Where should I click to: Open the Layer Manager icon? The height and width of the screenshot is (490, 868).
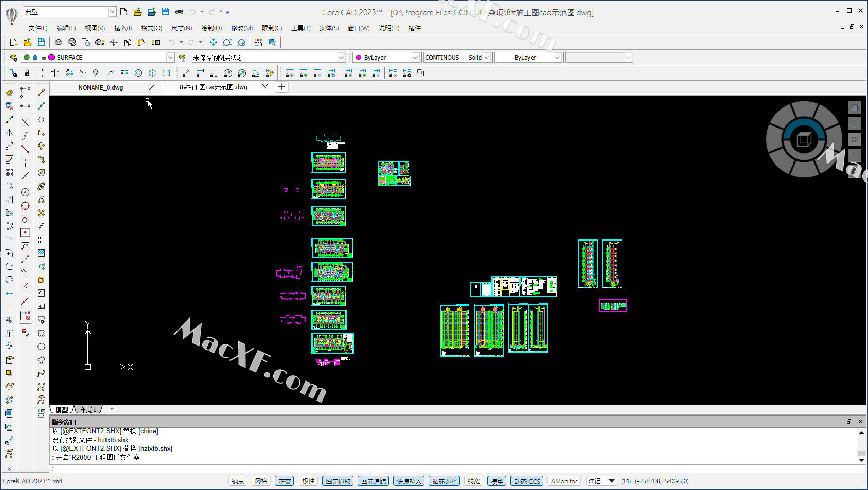13,58
